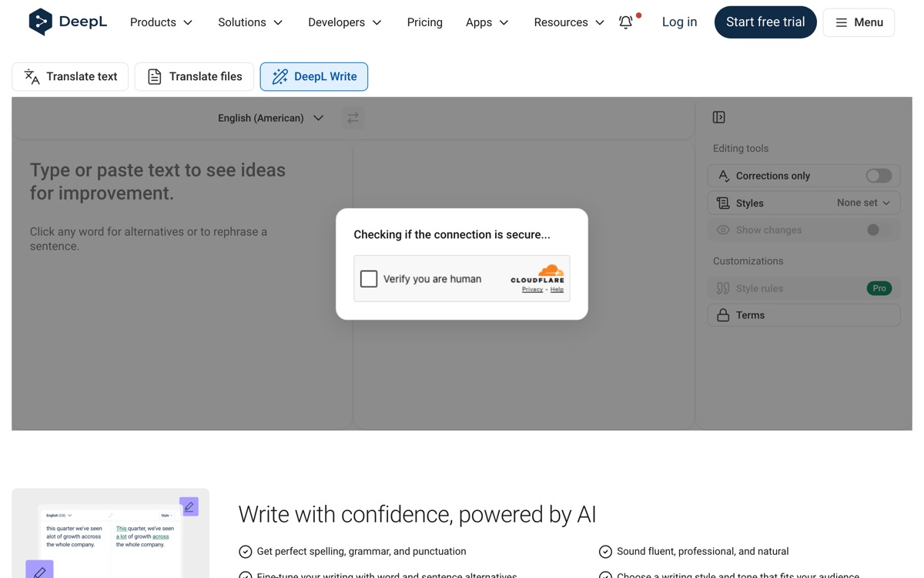Click 'Get perfect spelling, grammar, and punctuation' text
The image size is (924, 578).
(361, 551)
